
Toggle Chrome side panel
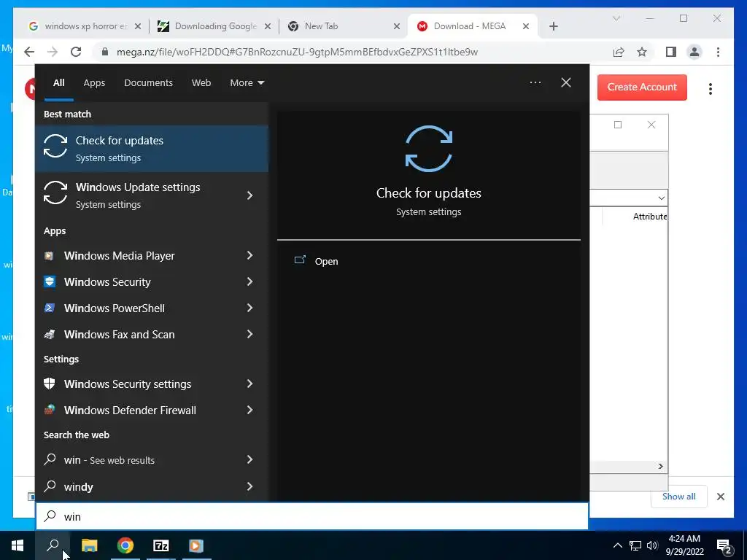[671, 52]
